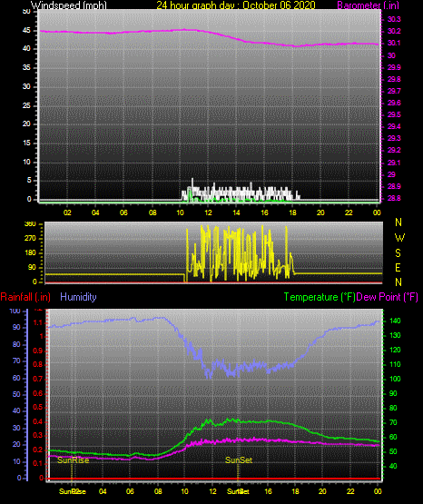Click the 140 temperature scale value
Image resolution: width=423 pixels, height=504 pixels.
(x=395, y=321)
